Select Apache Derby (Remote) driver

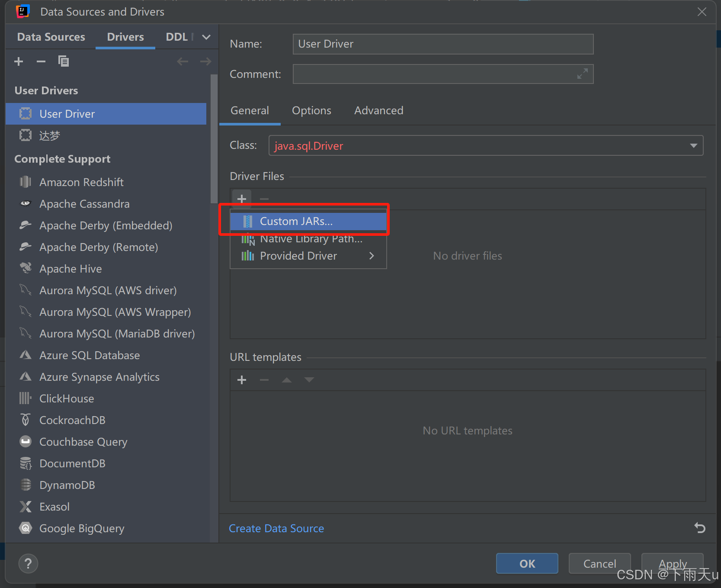pyautogui.click(x=106, y=247)
